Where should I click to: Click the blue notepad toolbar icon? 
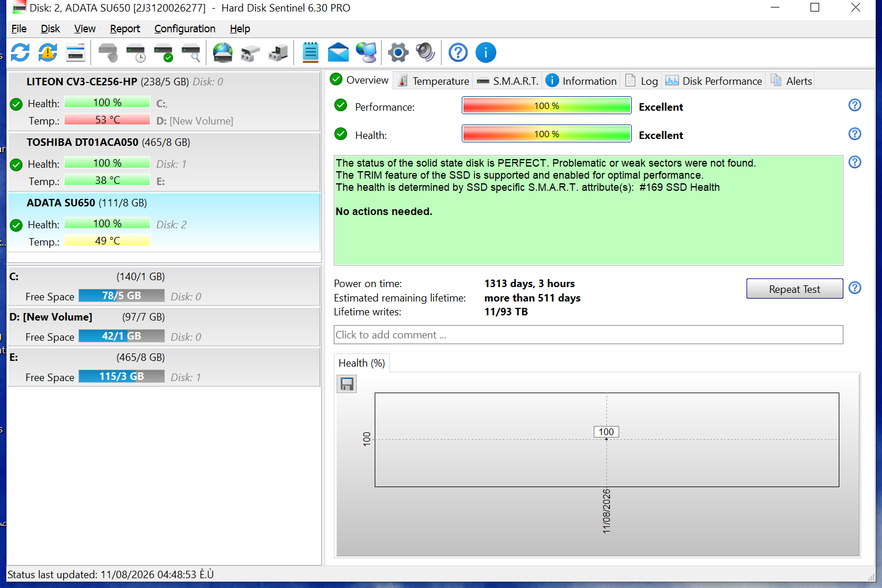(310, 52)
